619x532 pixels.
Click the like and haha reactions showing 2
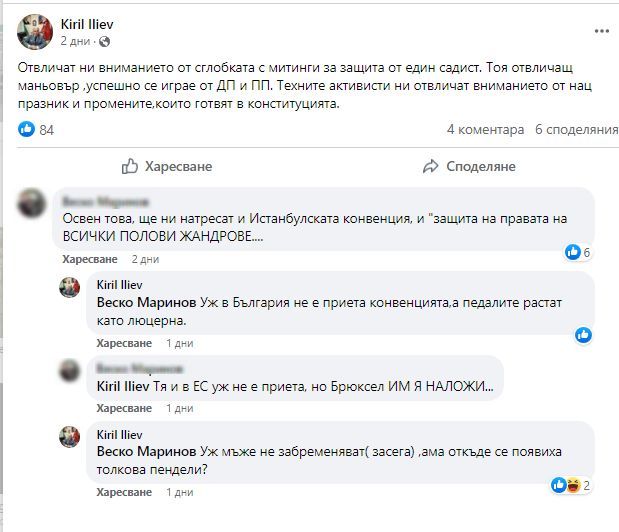click(x=571, y=485)
